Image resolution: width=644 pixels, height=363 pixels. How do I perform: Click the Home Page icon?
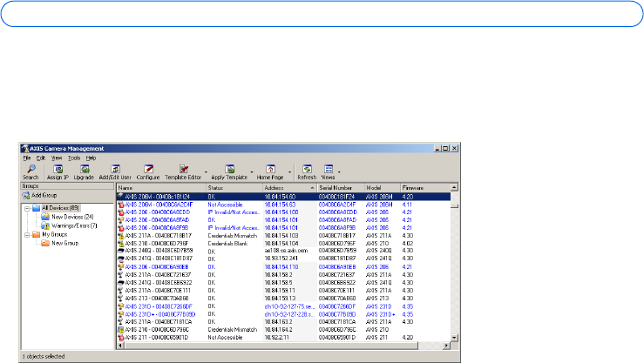click(269, 171)
